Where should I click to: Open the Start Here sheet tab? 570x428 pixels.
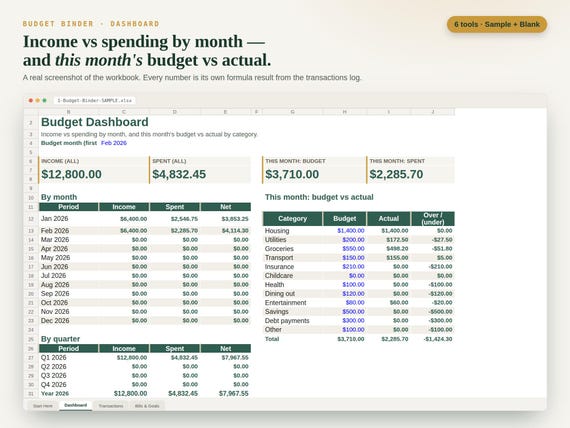(x=43, y=406)
